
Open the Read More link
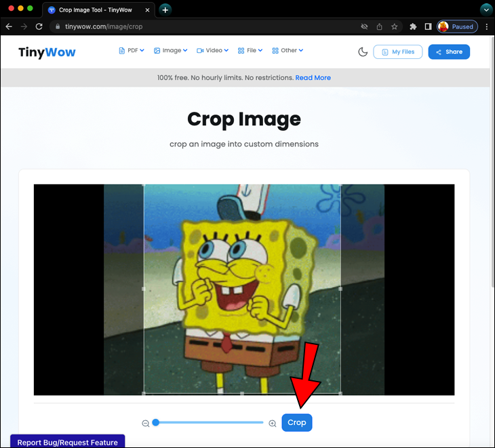tap(313, 78)
